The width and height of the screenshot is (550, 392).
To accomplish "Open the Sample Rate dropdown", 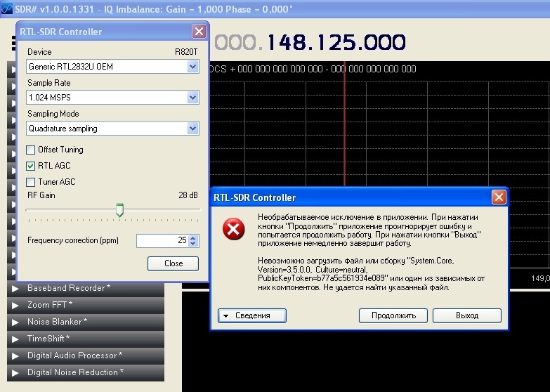I will tap(193, 98).
